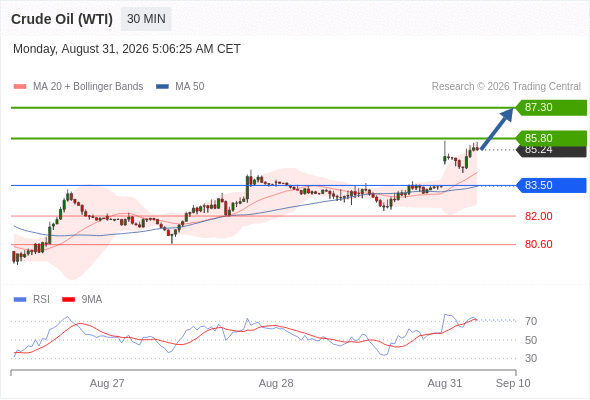
Task: Click the Crude Oil (WTI) chart title
Action: [x=62, y=19]
